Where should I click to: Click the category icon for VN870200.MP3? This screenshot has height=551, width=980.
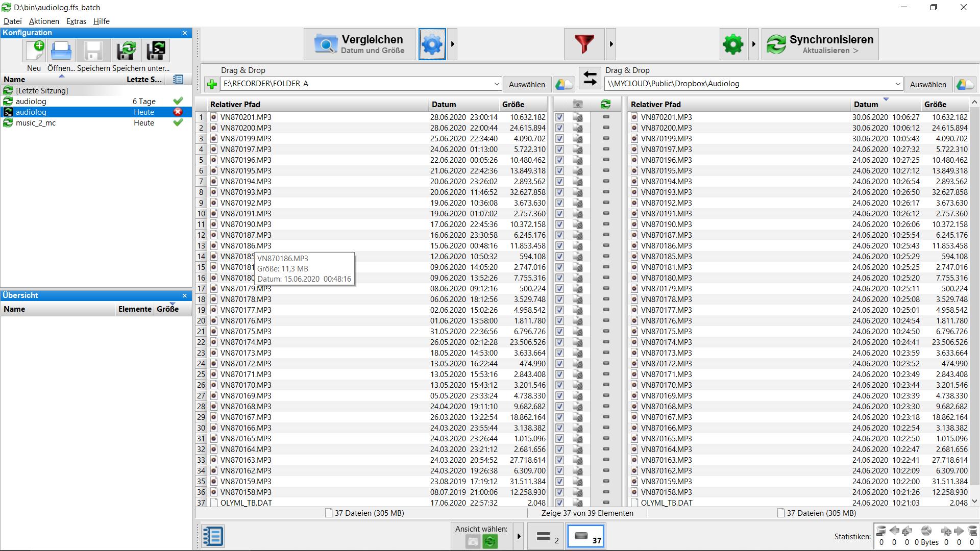point(578,128)
